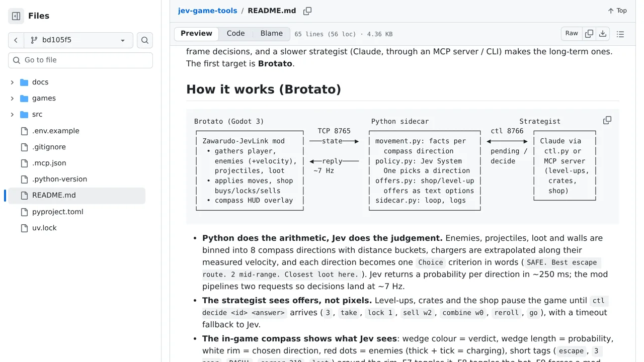
Task: Click the 'escape' inline code tag
Action: tap(571, 351)
